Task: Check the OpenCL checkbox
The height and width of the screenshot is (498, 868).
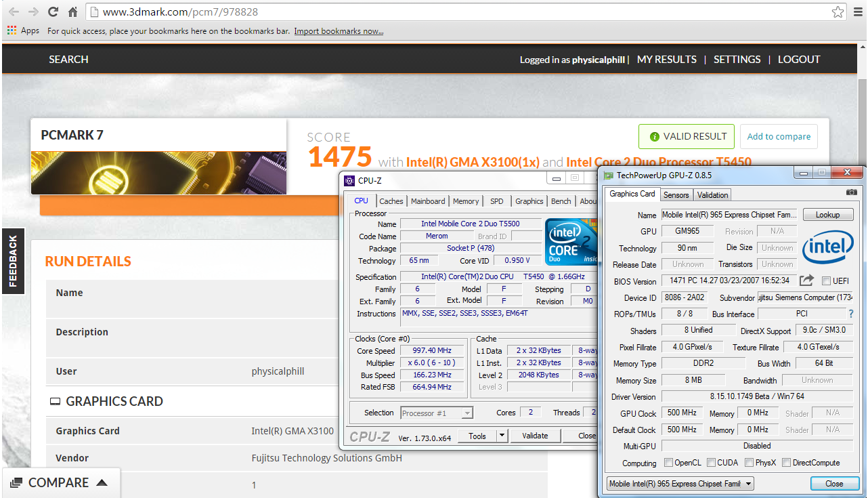Action: (668, 463)
